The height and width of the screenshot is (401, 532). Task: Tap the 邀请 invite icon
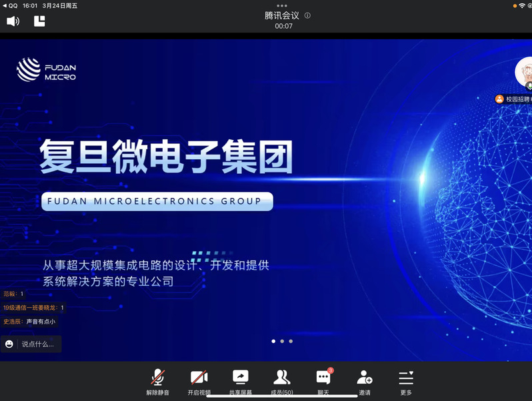365,382
